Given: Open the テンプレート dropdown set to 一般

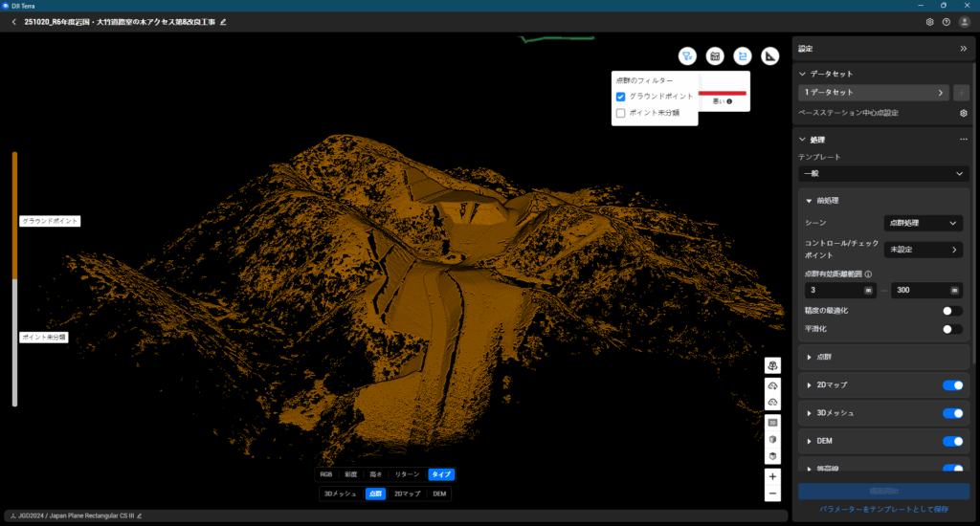Looking at the screenshot, I should click(883, 174).
